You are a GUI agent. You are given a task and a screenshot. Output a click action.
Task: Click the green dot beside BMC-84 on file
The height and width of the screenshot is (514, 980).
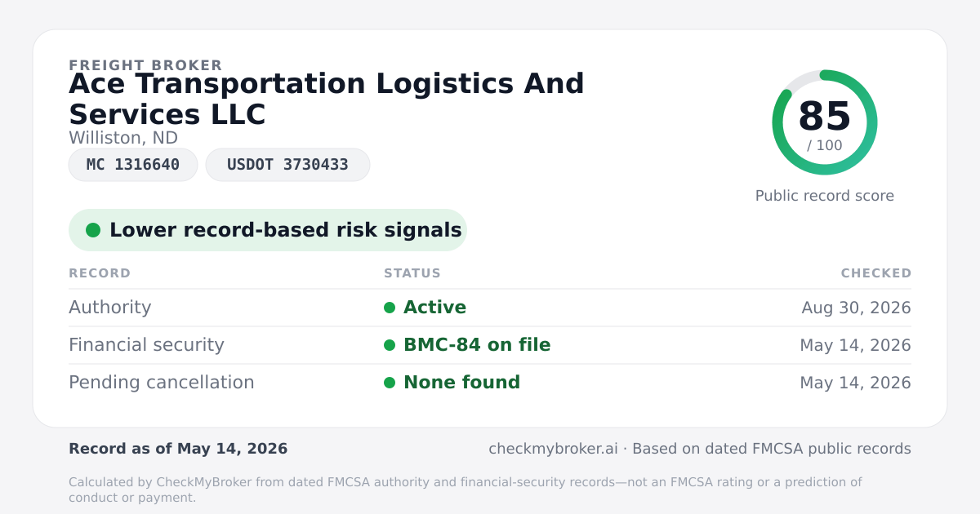(x=390, y=345)
